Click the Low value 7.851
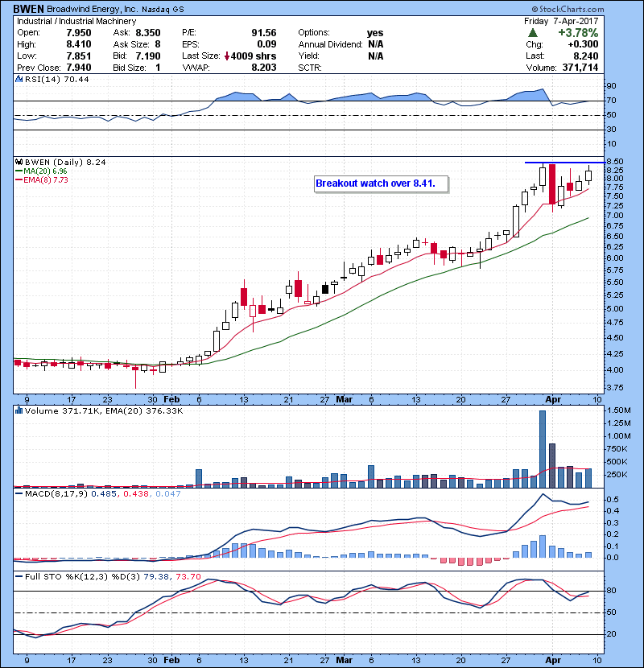Screen dimensions: 644x668 tap(78, 56)
